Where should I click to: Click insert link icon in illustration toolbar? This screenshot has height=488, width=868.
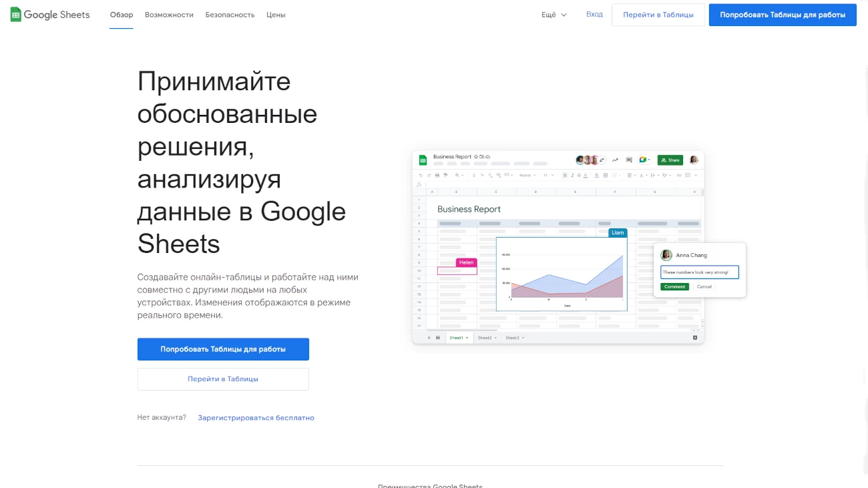[679, 175]
